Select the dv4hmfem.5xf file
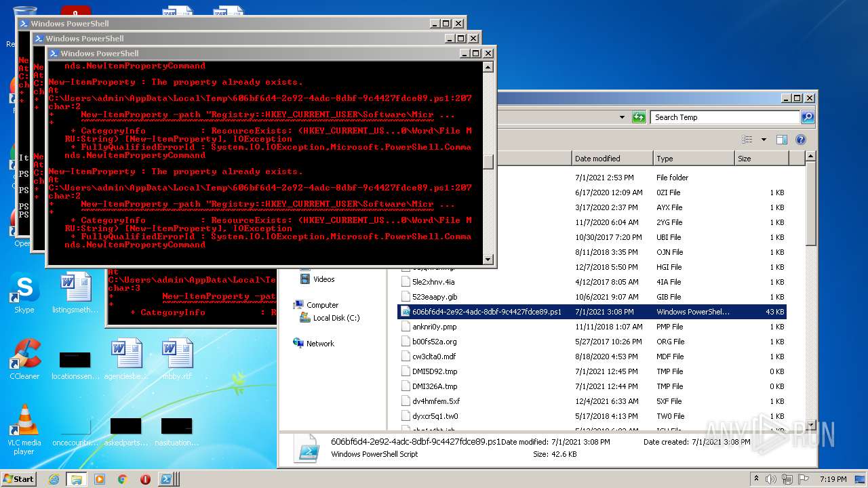The image size is (868, 488). pos(435,401)
